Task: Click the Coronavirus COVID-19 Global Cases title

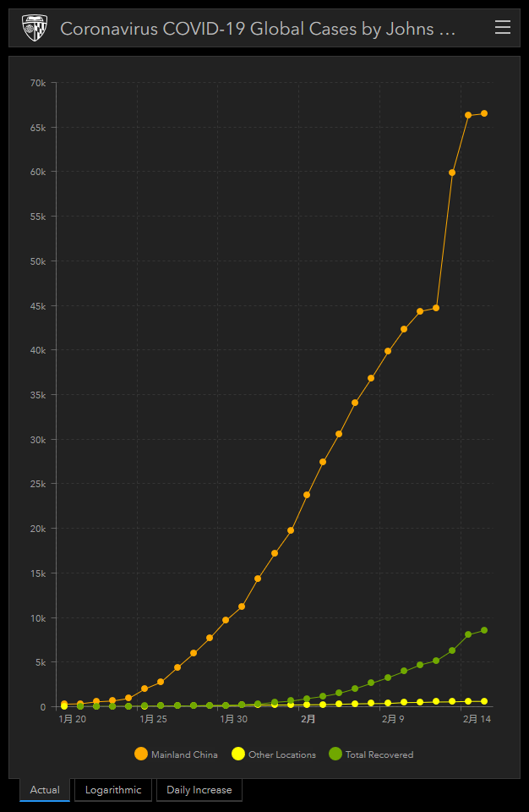Action: (x=258, y=29)
